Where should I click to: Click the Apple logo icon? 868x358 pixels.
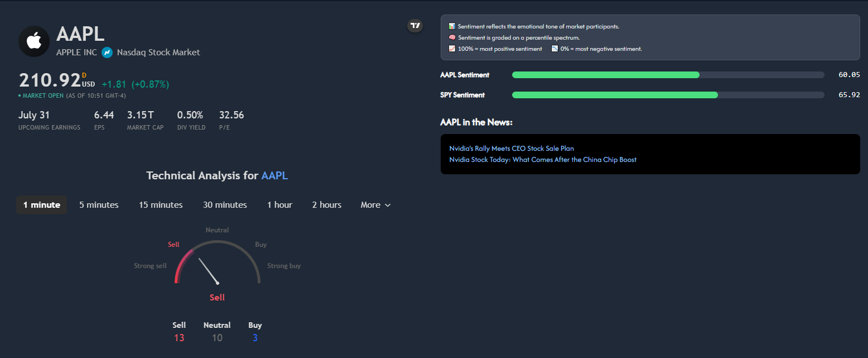(x=35, y=41)
